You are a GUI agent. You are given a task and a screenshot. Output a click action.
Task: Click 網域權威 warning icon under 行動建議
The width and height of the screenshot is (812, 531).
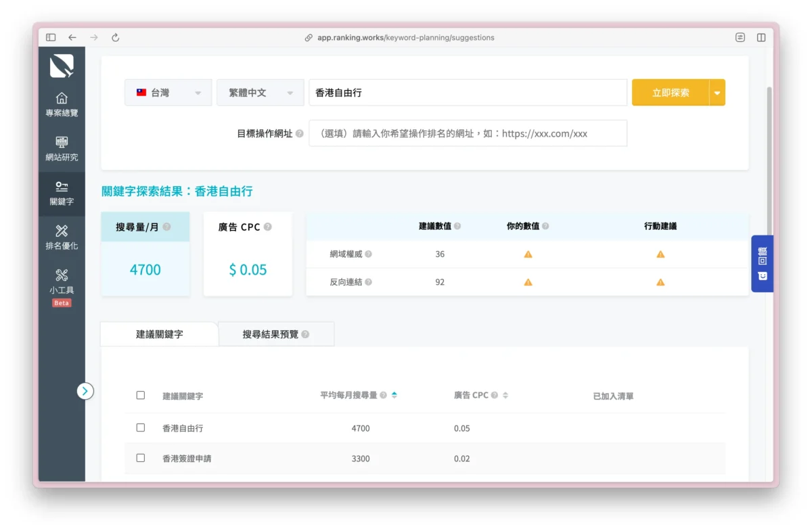click(x=660, y=254)
